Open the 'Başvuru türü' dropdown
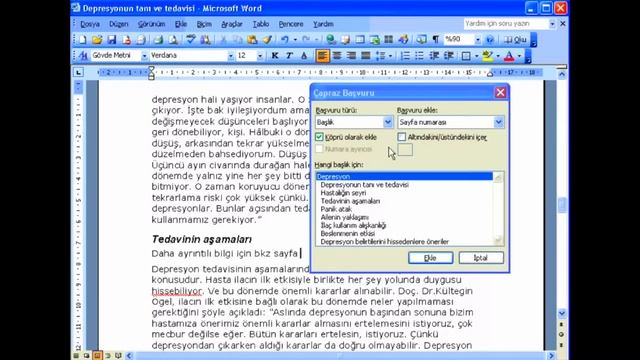The height and width of the screenshot is (360, 640). pyautogui.click(x=387, y=122)
